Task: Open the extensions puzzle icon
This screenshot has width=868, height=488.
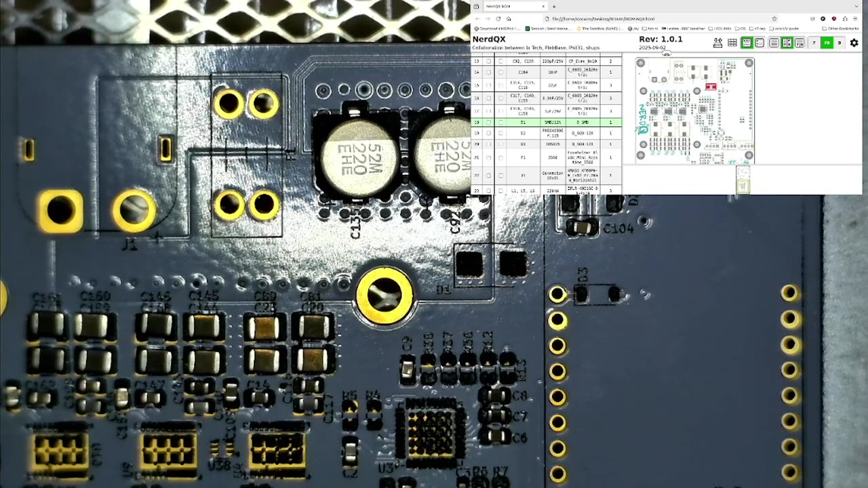Action: [845, 19]
